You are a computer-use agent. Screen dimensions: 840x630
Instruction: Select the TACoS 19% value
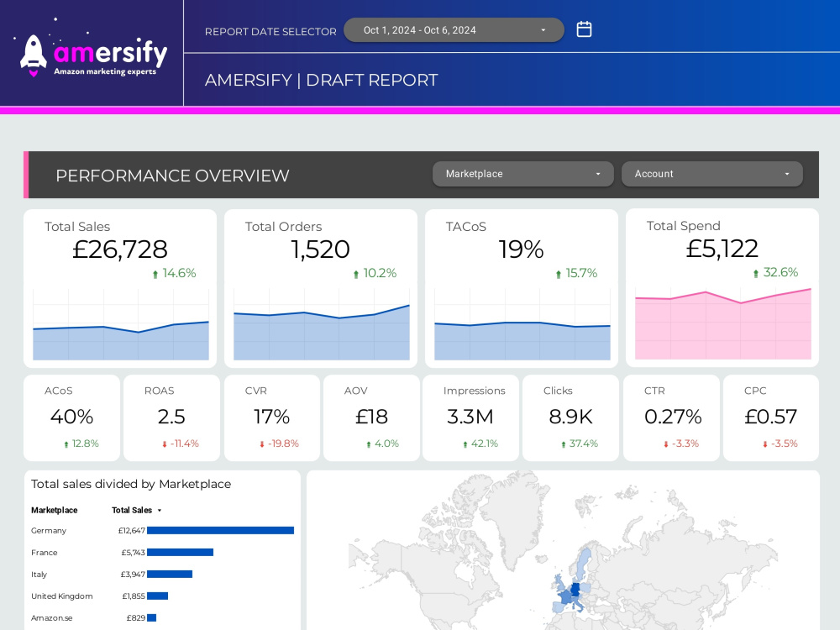[522, 249]
